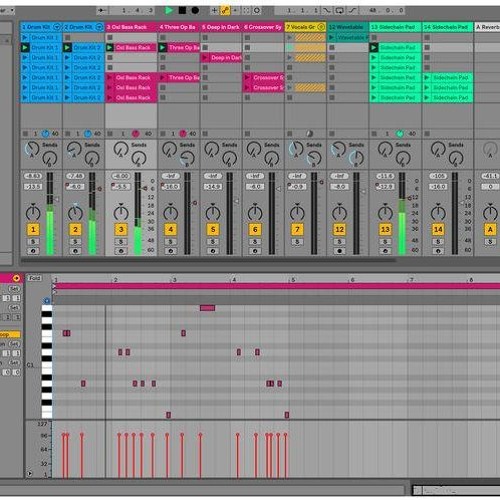Collapse the velocity lane with its triangle toggle
This screenshot has height=500, width=500.
[x=30, y=473]
